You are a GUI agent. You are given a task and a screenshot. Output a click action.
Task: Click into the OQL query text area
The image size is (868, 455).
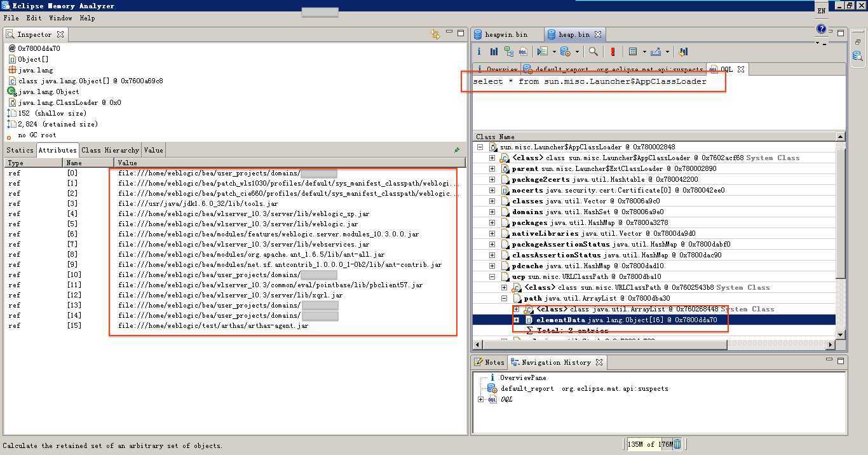(x=659, y=102)
